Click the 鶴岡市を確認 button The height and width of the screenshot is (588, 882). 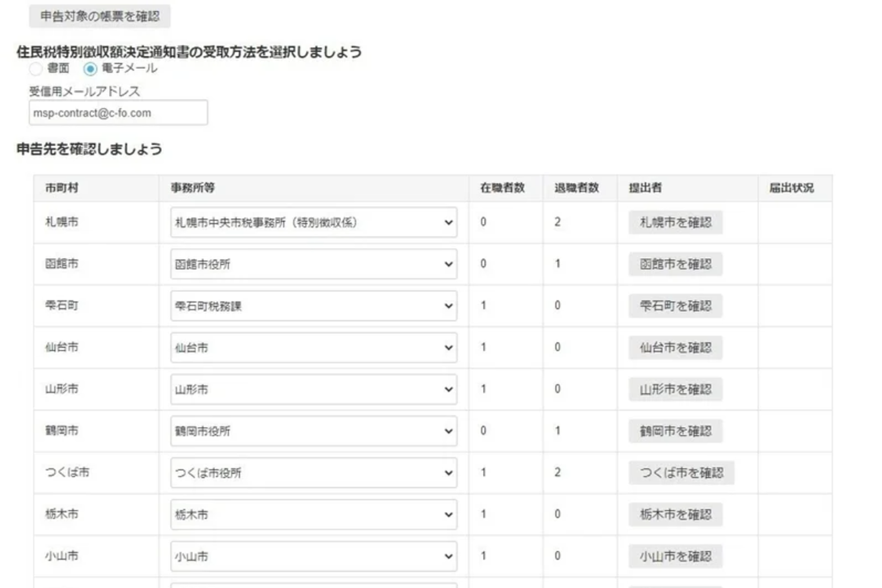point(675,431)
